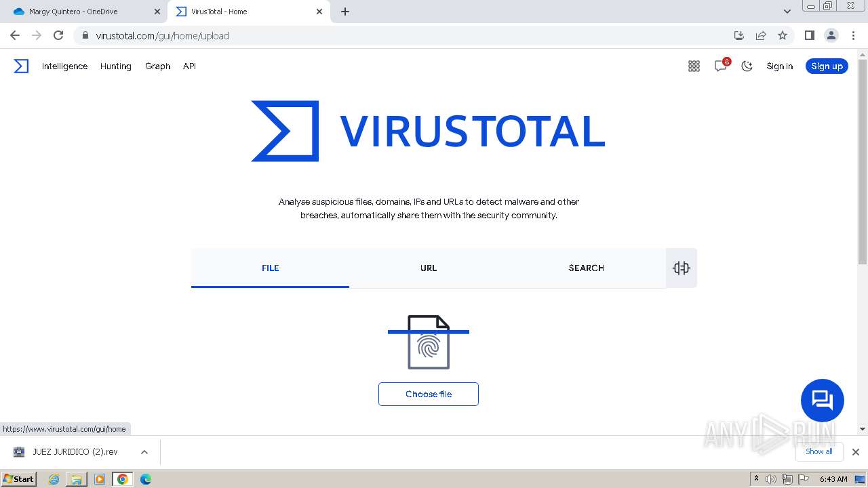Click the page vertical scrollbar

coord(863,163)
